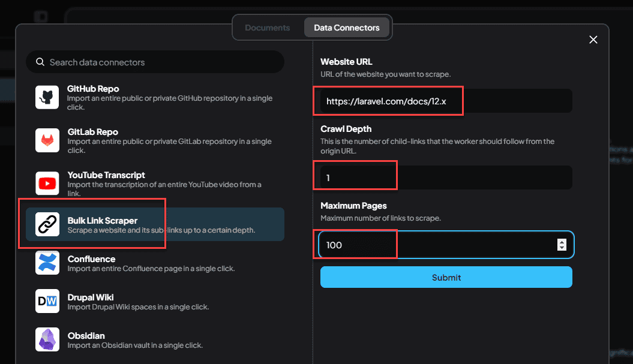Click the GitHub Repo connector icon

[x=47, y=97]
